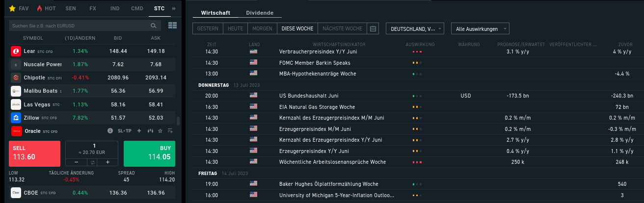Viewport: 644px width, 203px height.
Task: Select NÄCHSTE WOCHE date filter
Action: [342, 28]
